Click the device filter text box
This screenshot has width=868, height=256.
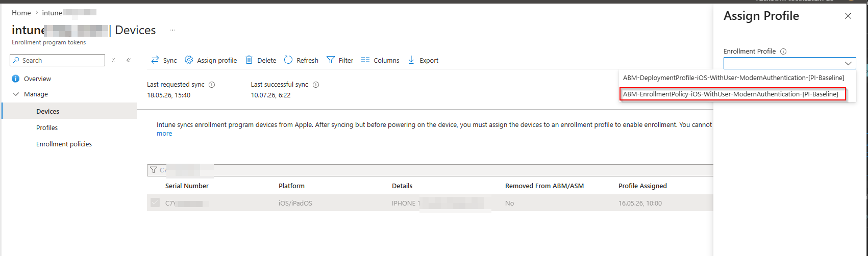(x=430, y=170)
